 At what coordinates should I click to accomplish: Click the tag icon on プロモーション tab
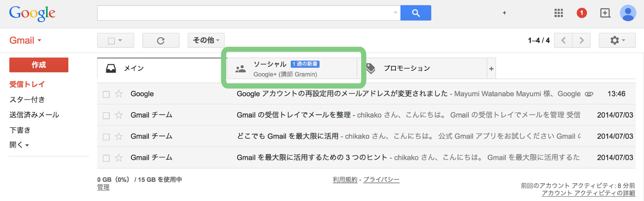pyautogui.click(x=371, y=69)
